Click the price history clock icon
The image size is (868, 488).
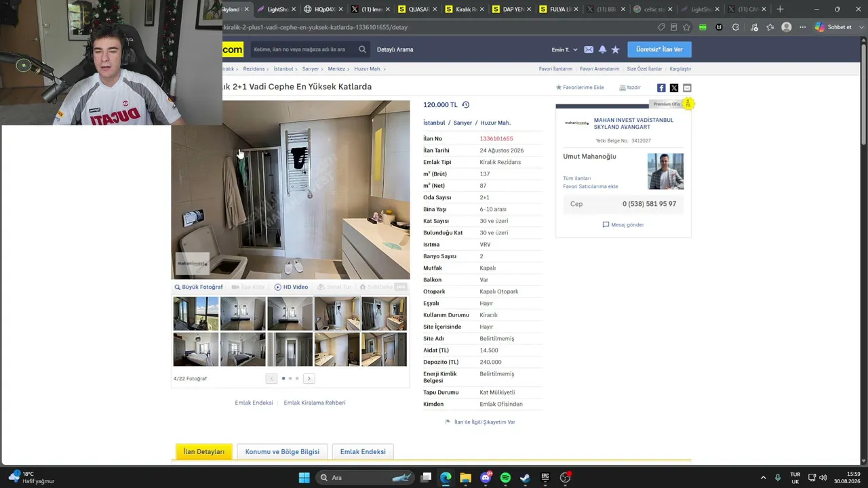coord(466,105)
